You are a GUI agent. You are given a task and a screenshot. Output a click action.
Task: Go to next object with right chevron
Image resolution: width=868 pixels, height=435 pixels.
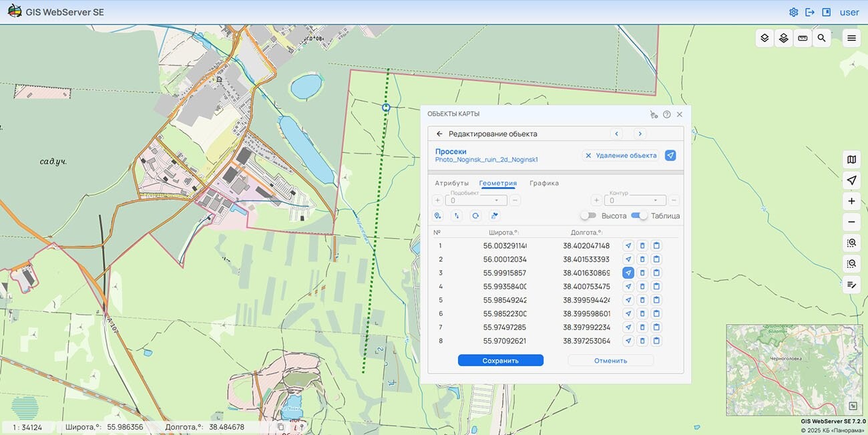click(640, 134)
